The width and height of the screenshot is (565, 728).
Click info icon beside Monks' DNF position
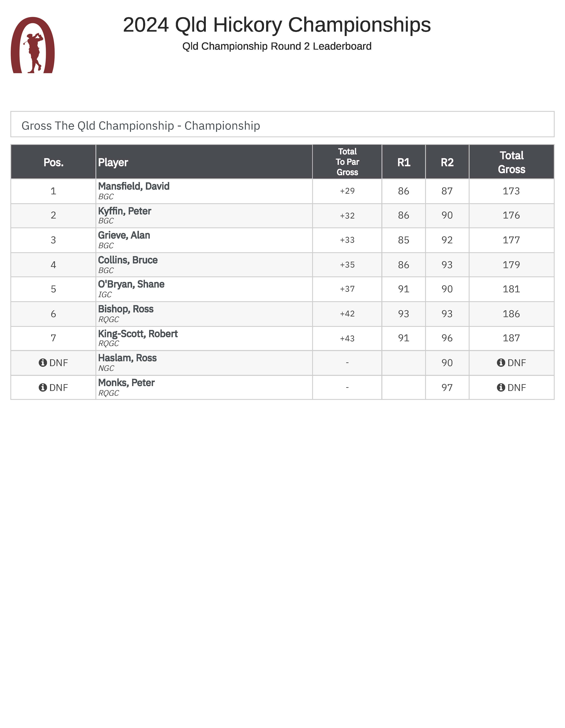tap(43, 387)
